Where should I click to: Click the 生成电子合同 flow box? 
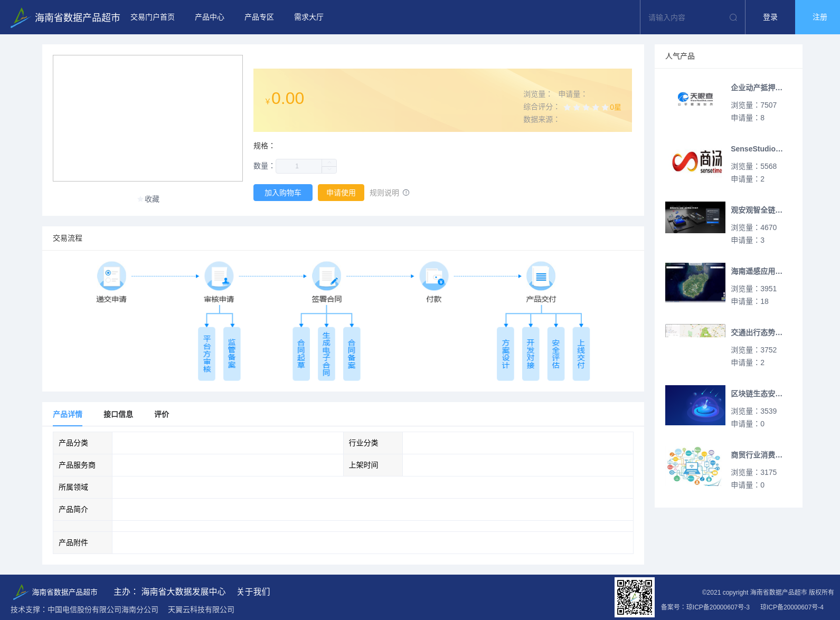[326, 354]
